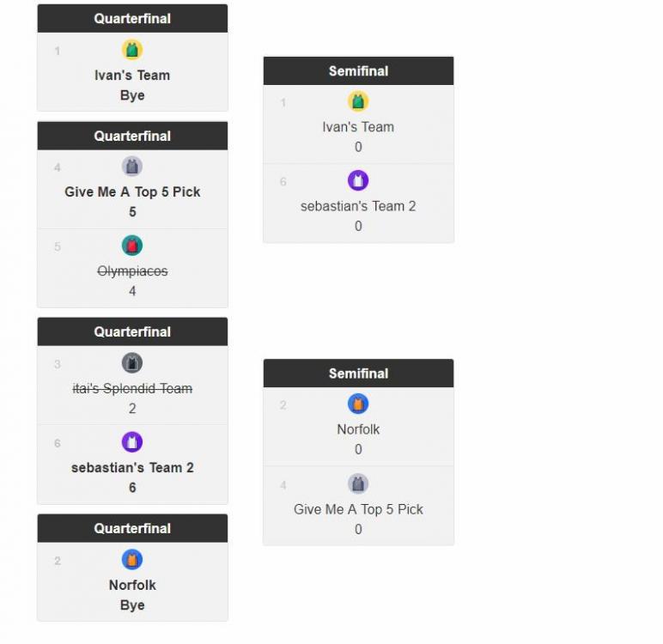Image resolution: width=663 pixels, height=644 pixels.
Task: Click Ivan's Team jersey icon in the Semifinal
Action: [358, 101]
